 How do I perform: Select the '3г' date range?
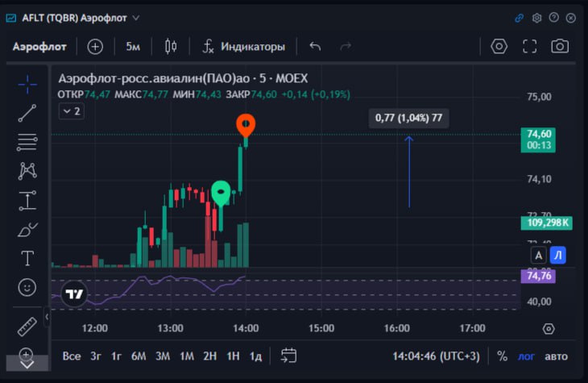coord(96,356)
